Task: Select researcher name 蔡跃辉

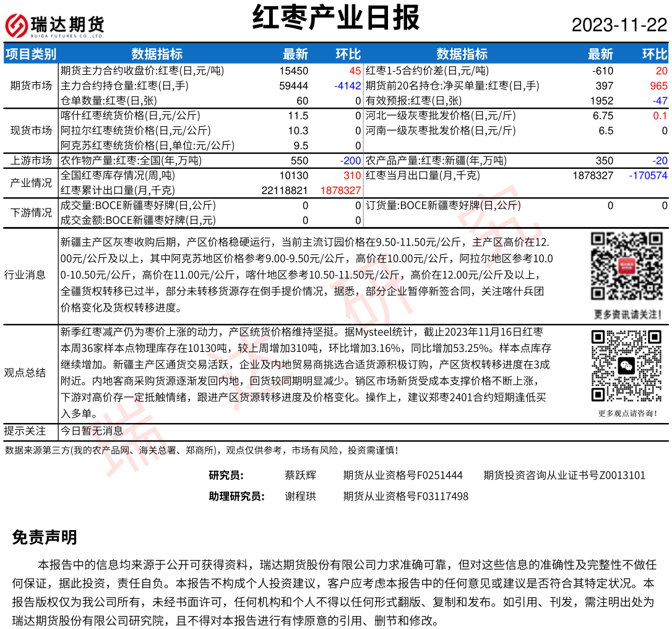Action: (300, 475)
